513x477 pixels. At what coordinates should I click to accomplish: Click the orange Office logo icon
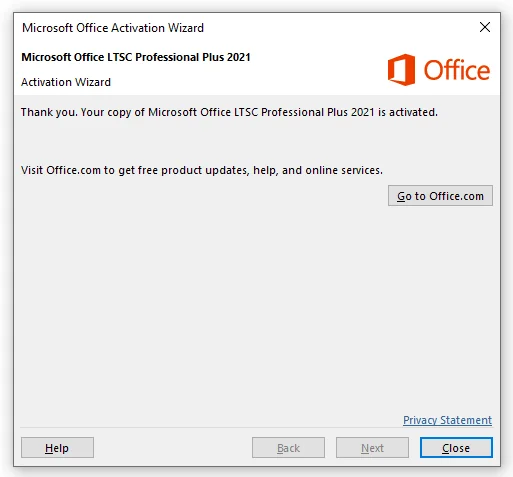(x=401, y=70)
